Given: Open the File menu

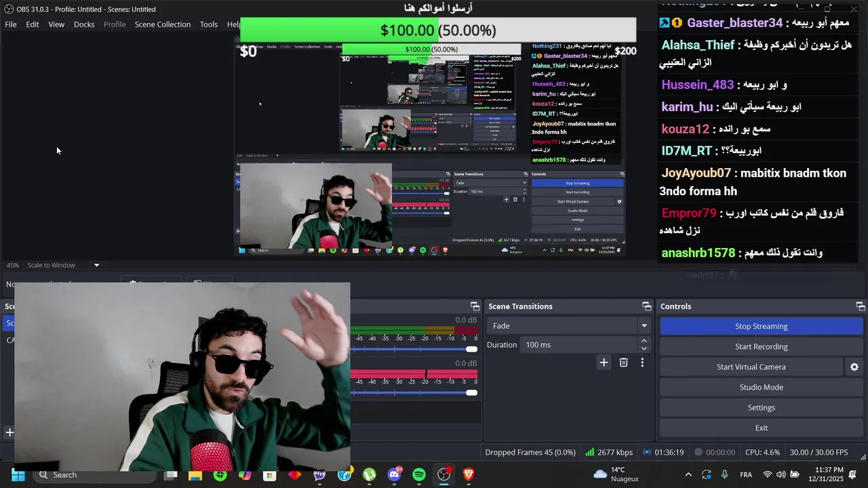Looking at the screenshot, I should click(11, 24).
